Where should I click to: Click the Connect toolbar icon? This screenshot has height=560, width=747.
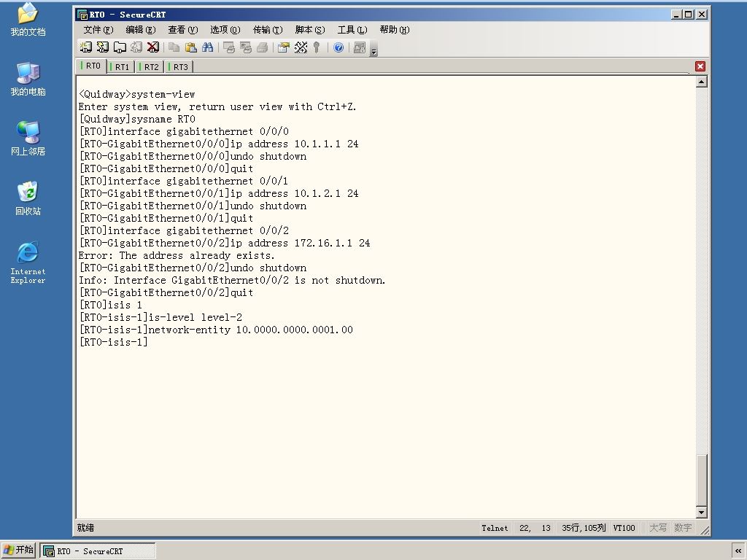tap(86, 47)
